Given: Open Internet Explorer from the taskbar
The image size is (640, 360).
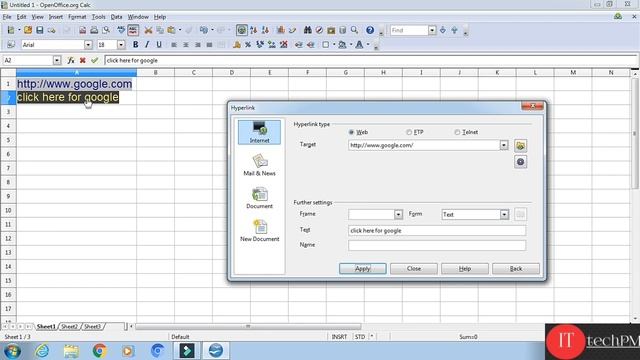Looking at the screenshot, I should pos(42,351).
